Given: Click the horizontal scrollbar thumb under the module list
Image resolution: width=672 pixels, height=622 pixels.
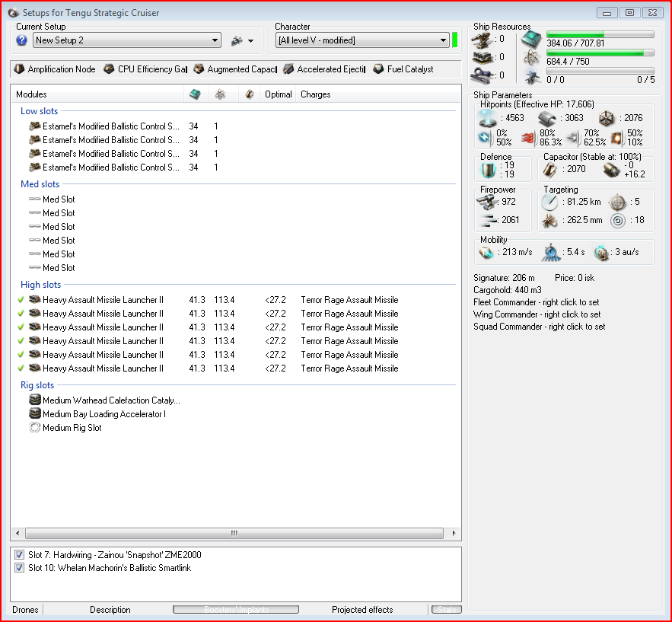Looking at the screenshot, I should [x=234, y=533].
